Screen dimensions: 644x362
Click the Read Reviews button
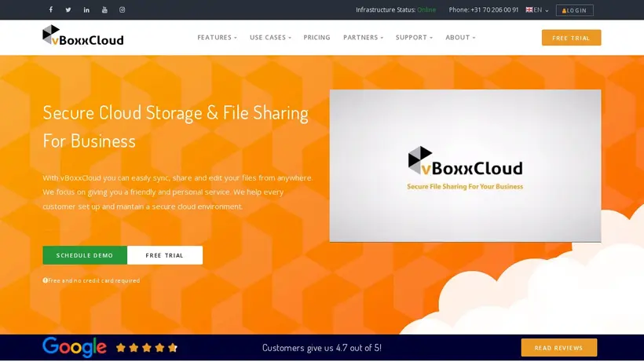coord(559,348)
